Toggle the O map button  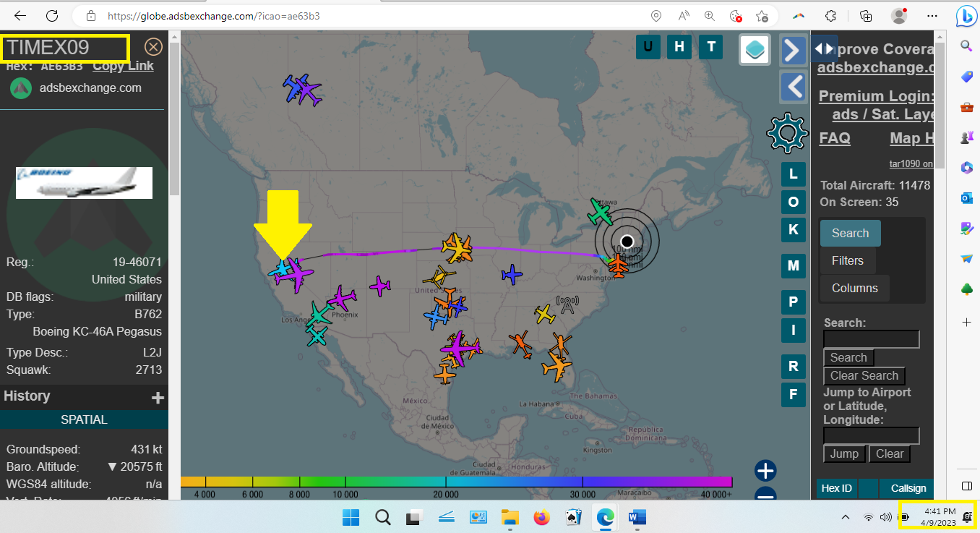(x=793, y=202)
